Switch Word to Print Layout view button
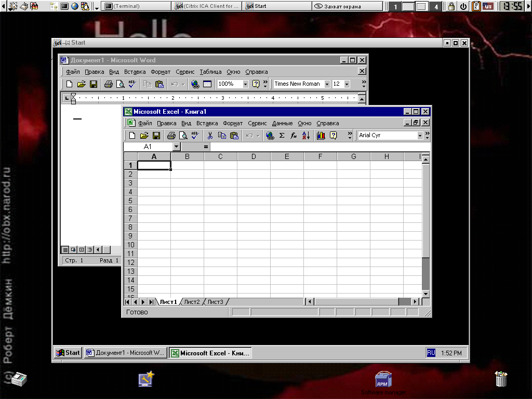 [82, 250]
